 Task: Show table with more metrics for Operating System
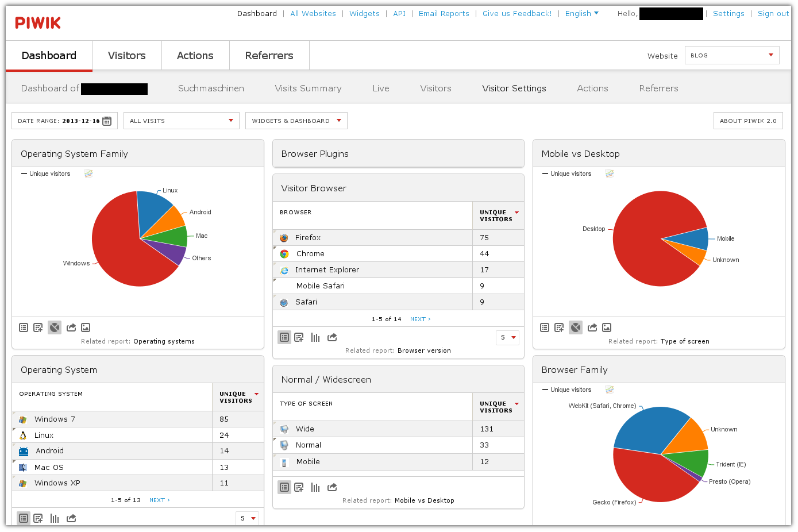38,518
